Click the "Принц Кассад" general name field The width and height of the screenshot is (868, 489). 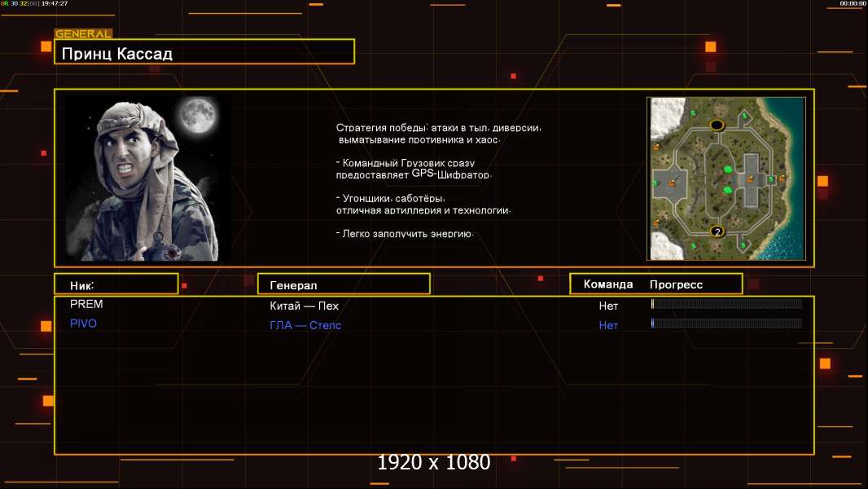pos(204,53)
